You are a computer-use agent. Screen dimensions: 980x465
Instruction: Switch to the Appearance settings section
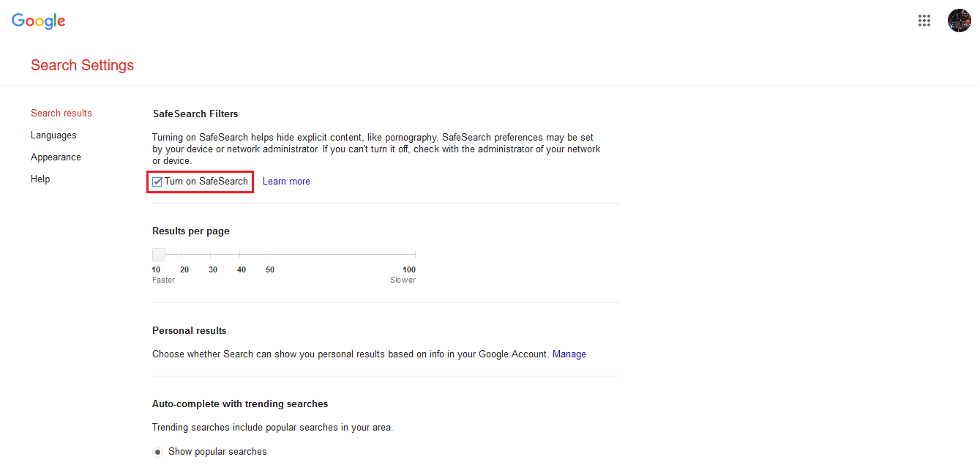click(56, 157)
